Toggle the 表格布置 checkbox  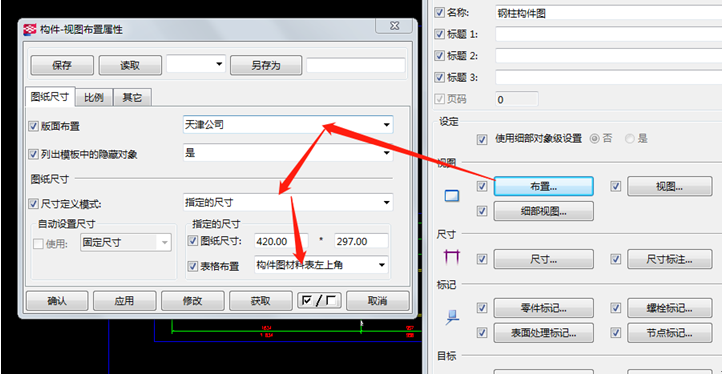pos(193,266)
